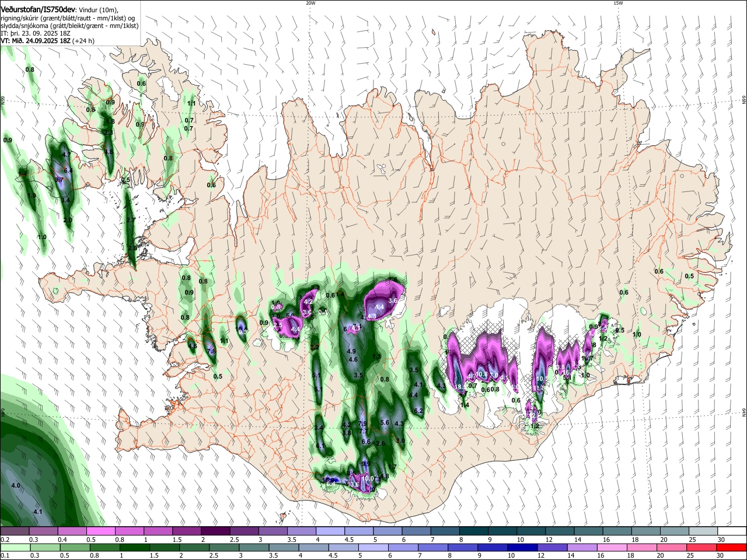
Task: Click the 7.9 precipitation value on the map
Action: (362, 424)
